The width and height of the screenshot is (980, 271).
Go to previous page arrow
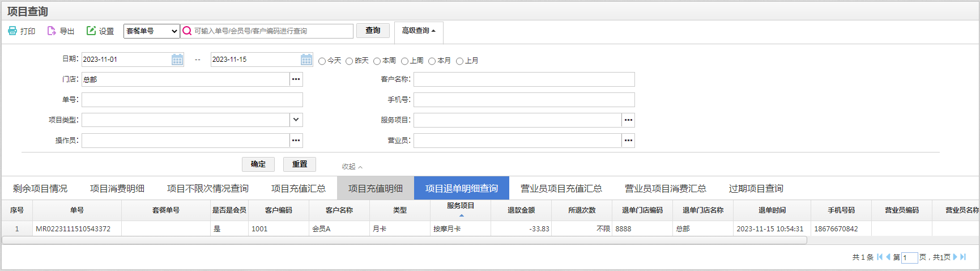point(888,257)
